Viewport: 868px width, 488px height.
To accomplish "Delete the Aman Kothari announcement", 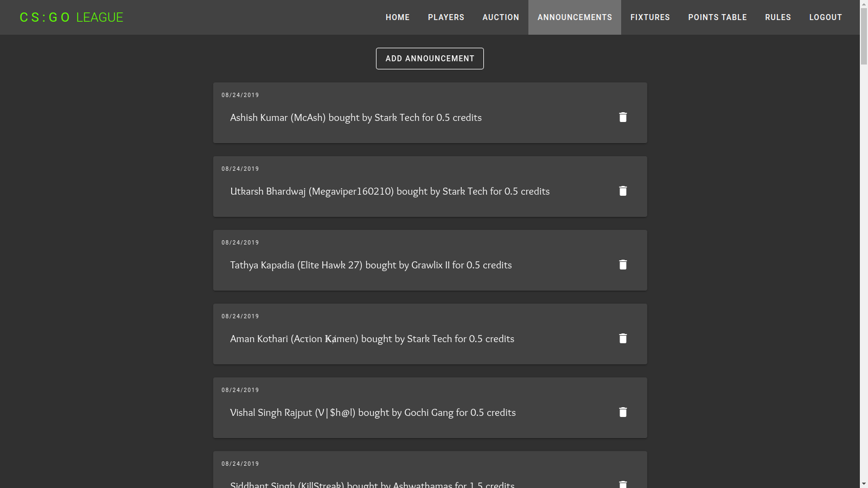I will pyautogui.click(x=623, y=338).
